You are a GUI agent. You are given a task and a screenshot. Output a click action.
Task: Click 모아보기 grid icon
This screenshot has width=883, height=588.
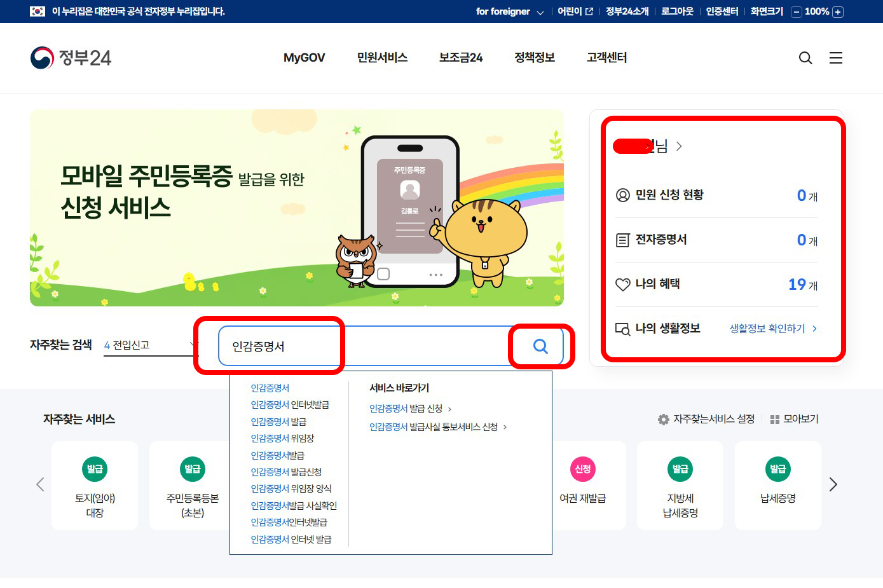click(x=774, y=420)
